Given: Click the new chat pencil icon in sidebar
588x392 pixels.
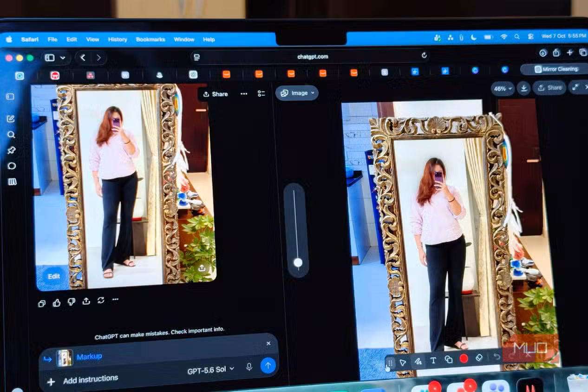Looking at the screenshot, I should coord(11,119).
